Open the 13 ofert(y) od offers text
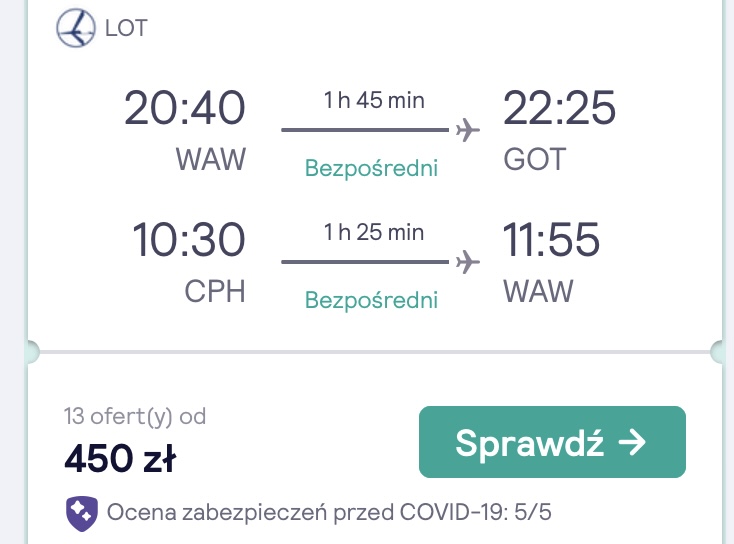The width and height of the screenshot is (734, 544). click(x=135, y=416)
